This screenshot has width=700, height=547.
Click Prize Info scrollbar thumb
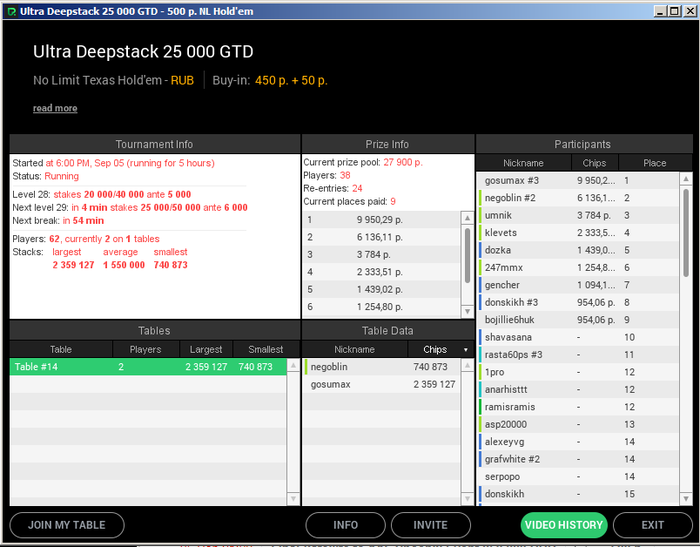click(467, 255)
